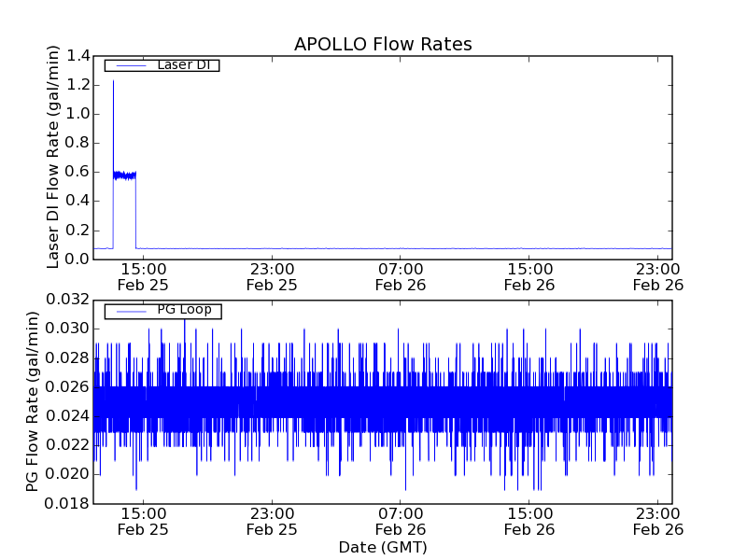Click '15:00 Feb 26' under the PG Loop plot
747x560 pixels.
(529, 522)
